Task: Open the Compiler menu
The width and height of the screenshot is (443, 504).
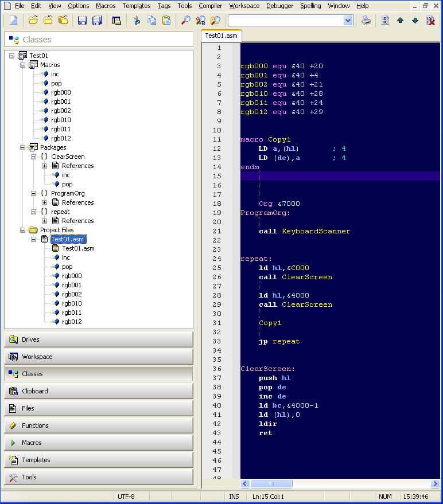Action: [x=210, y=6]
